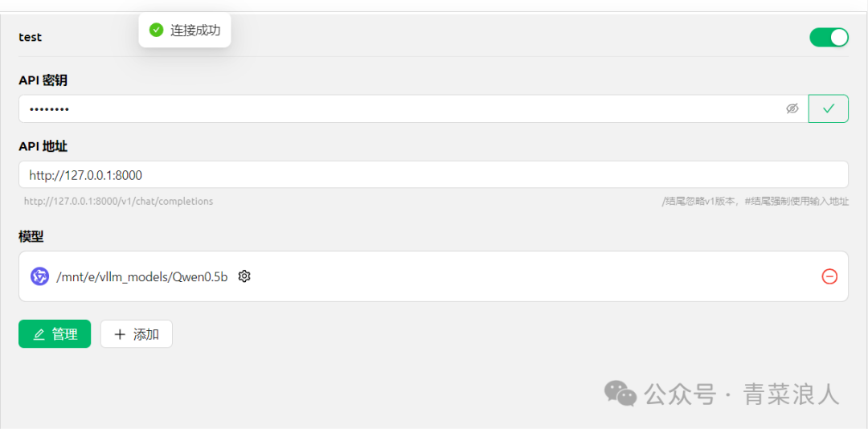Image resolution: width=868 pixels, height=429 pixels.
Task: Click the 管理 manage button
Action: (x=55, y=333)
